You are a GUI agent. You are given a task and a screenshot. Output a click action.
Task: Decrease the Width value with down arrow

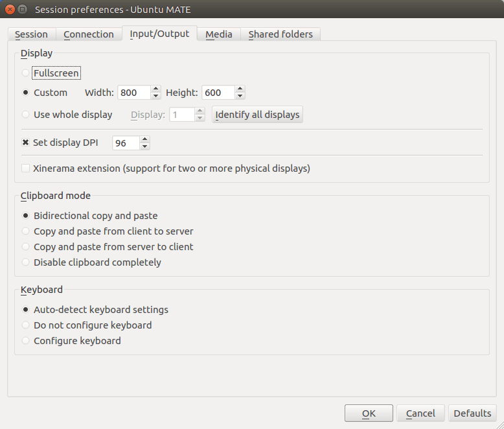pos(155,96)
